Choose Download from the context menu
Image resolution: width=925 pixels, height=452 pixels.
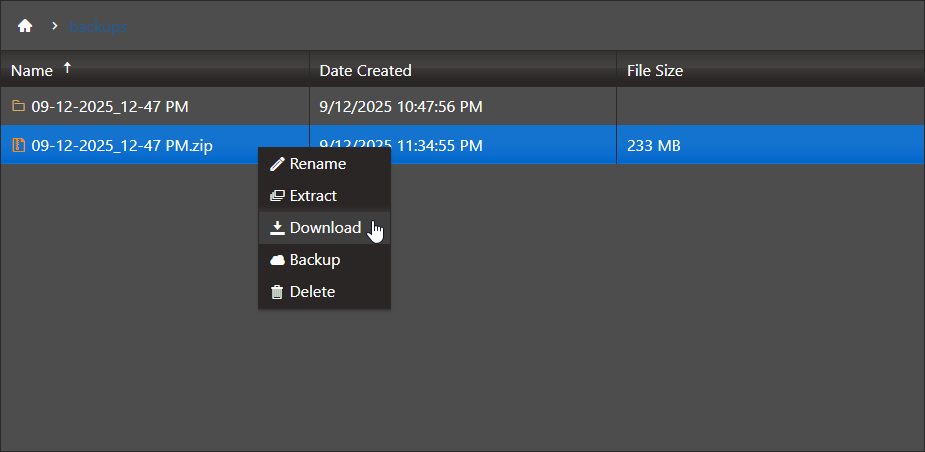324,228
